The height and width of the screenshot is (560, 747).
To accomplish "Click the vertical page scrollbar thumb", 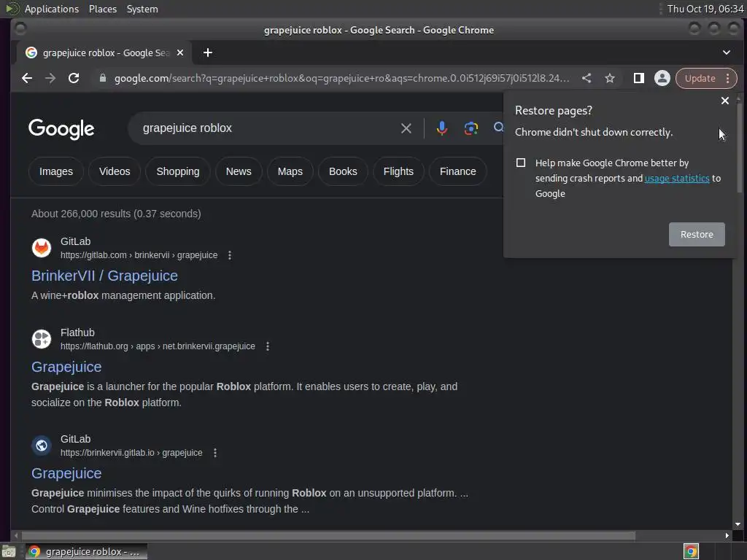I will tap(738, 147).
